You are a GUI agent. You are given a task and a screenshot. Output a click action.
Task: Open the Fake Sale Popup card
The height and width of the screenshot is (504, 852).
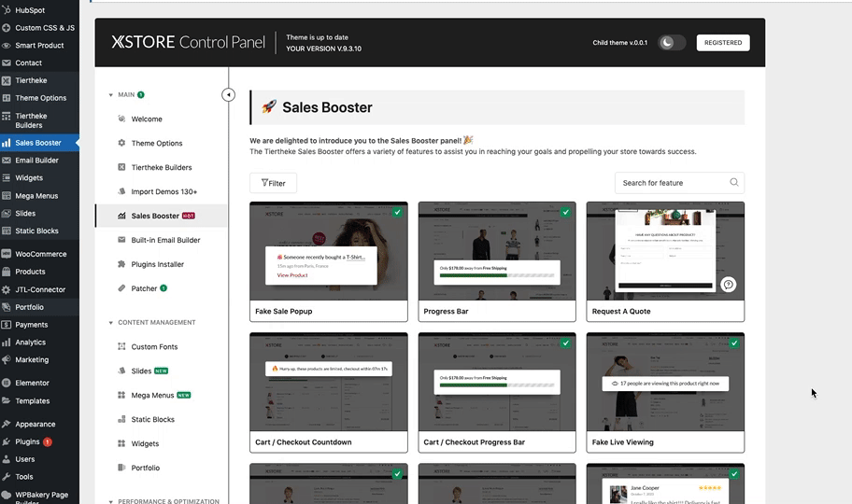pyautogui.click(x=329, y=261)
